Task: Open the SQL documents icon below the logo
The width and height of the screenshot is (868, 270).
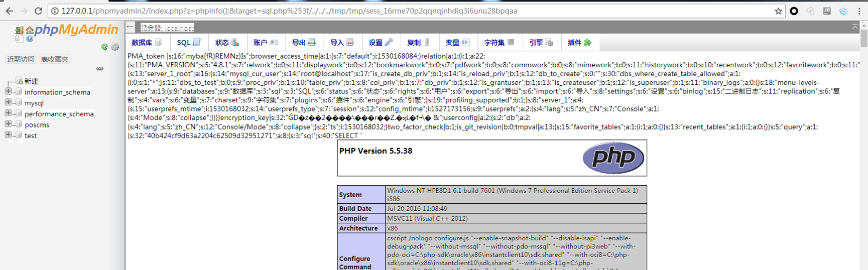Action: 19,39
